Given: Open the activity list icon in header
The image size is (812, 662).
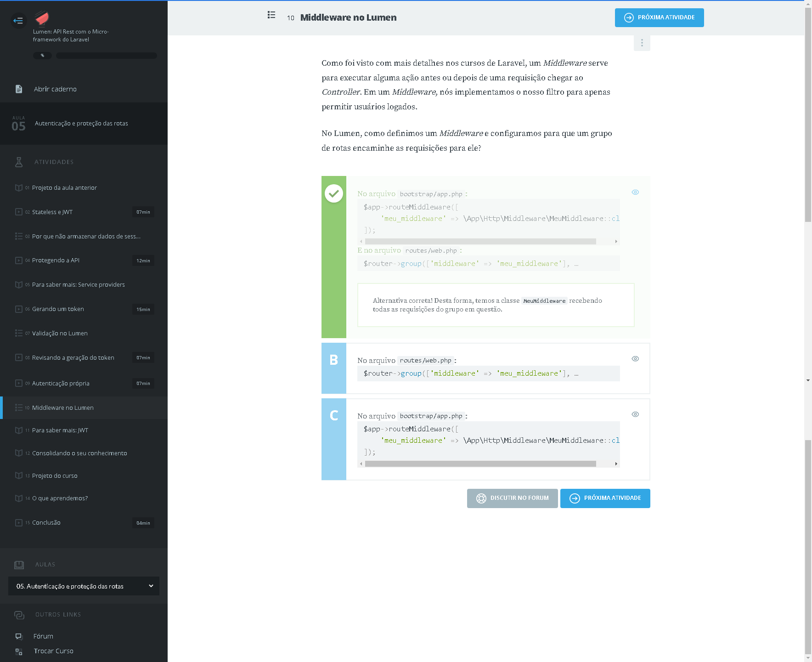Looking at the screenshot, I should tap(271, 15).
